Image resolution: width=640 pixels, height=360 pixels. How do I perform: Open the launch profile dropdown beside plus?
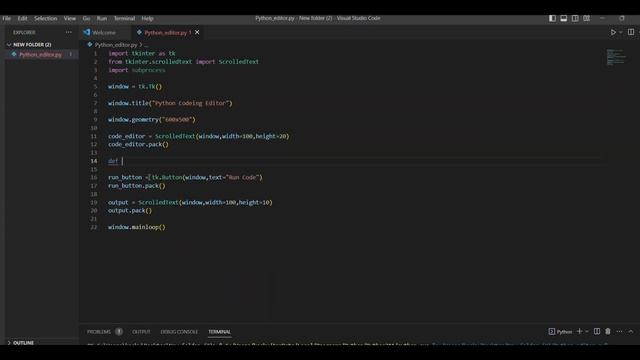587,331
